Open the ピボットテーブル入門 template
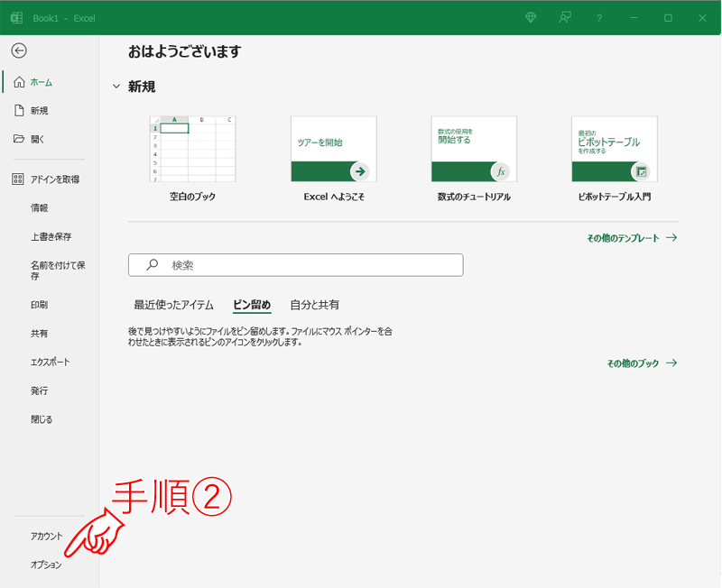The width and height of the screenshot is (722, 588). [x=615, y=149]
